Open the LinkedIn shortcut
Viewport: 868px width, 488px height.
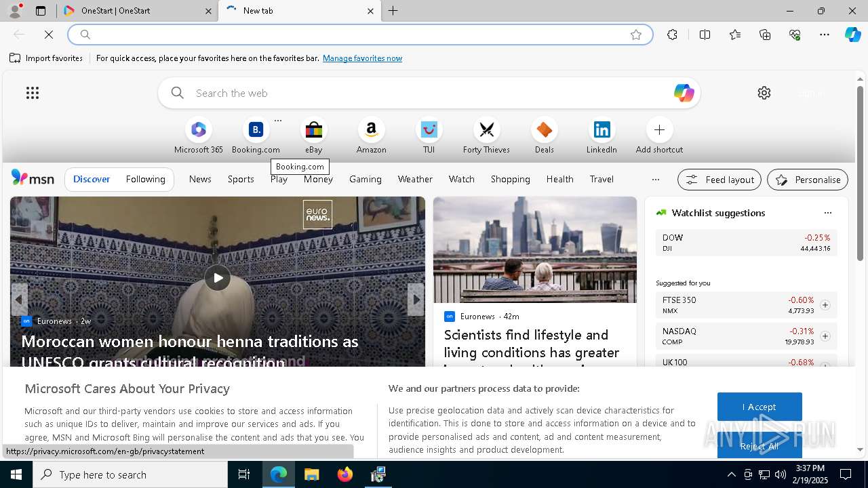coord(601,136)
